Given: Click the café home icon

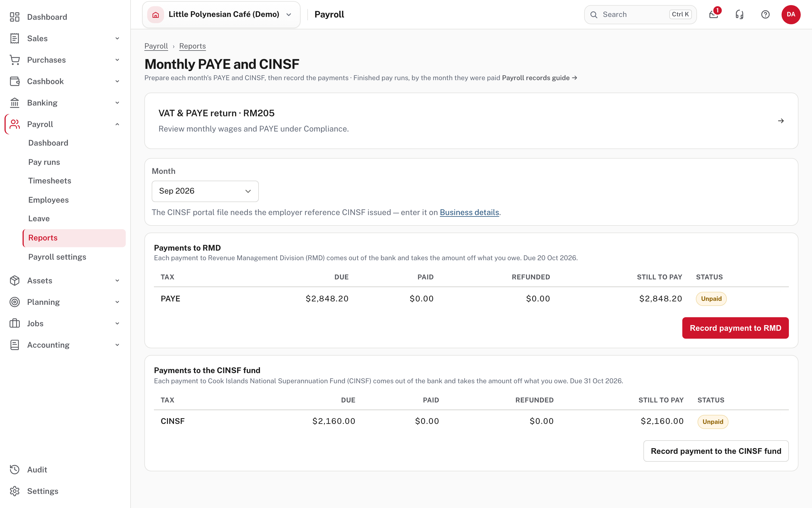Looking at the screenshot, I should pos(156,14).
